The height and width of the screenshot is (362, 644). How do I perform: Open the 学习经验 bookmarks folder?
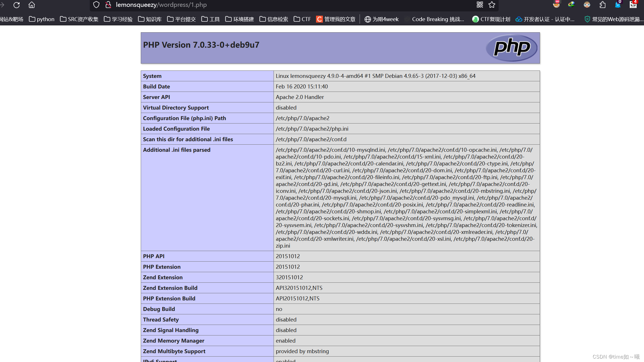118,19
